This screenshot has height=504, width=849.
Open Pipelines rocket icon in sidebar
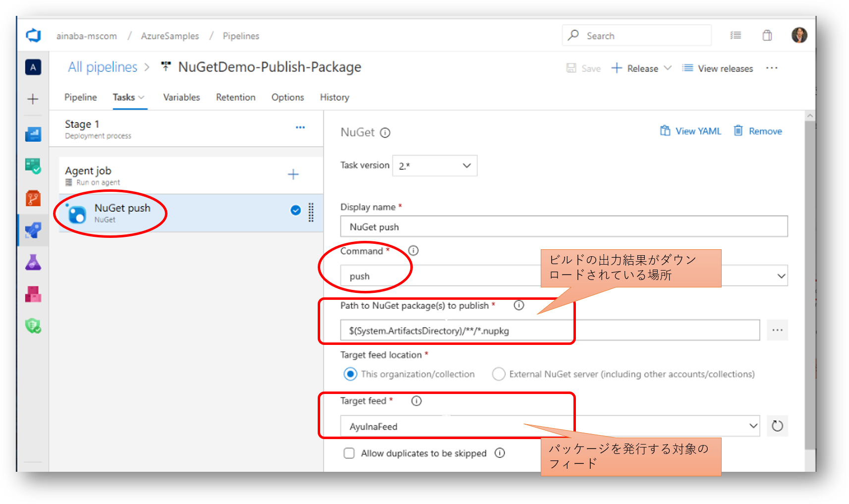click(x=33, y=230)
